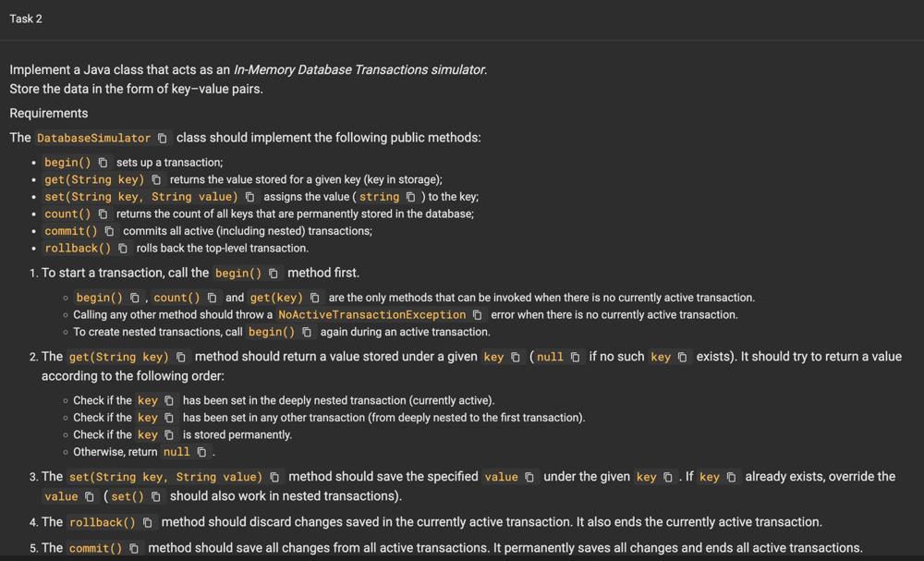Copy commit() in requirement 5
Image resolution: width=924 pixels, height=561 pixels.
(x=134, y=548)
